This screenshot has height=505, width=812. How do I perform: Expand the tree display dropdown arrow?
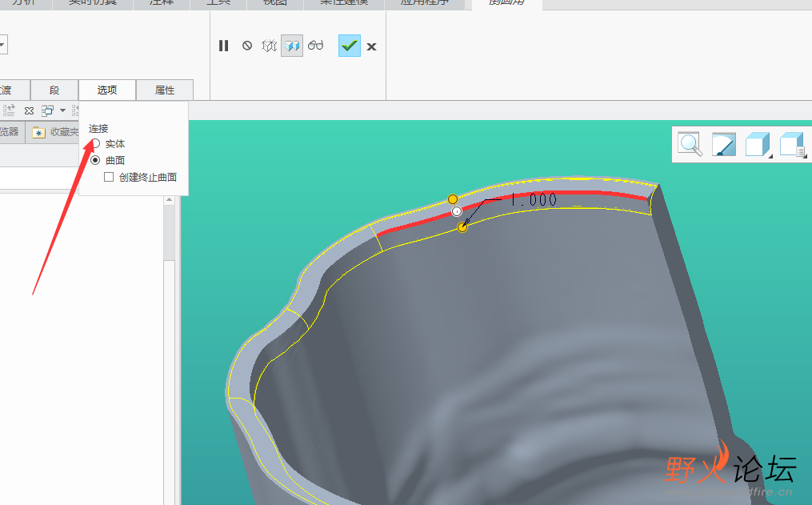(x=62, y=110)
